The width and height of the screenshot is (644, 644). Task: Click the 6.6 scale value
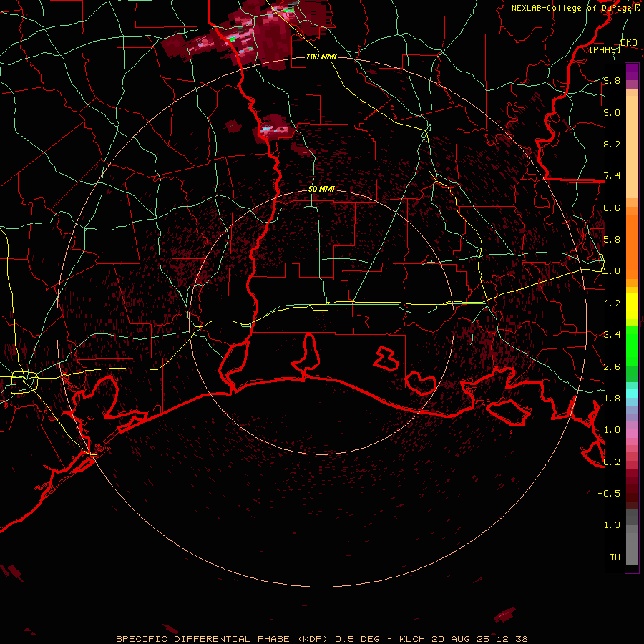coord(612,208)
